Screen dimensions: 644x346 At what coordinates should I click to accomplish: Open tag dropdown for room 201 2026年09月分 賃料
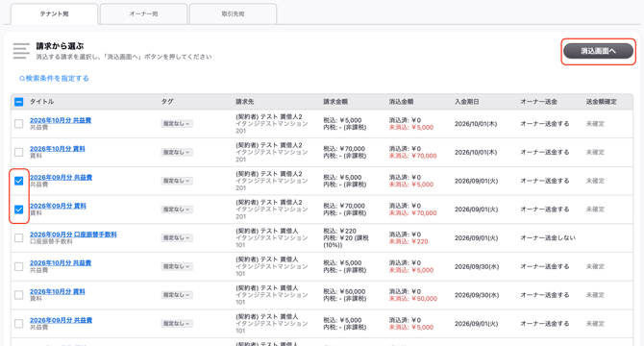pyautogui.click(x=177, y=210)
